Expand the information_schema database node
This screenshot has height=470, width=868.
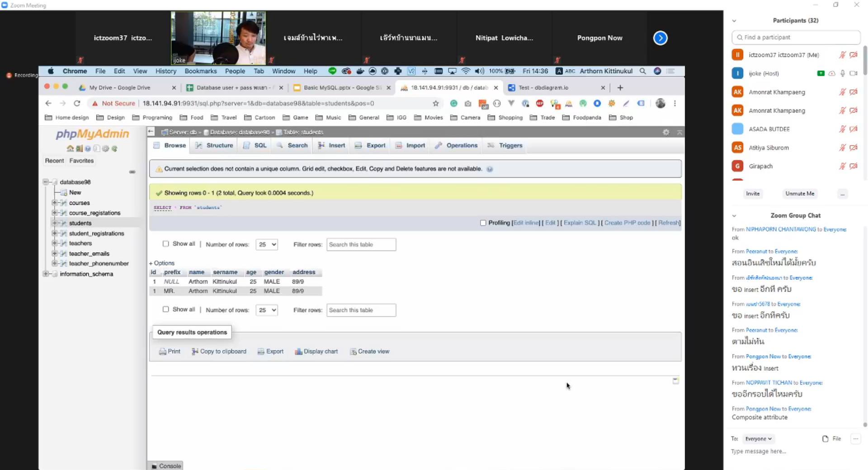point(46,274)
